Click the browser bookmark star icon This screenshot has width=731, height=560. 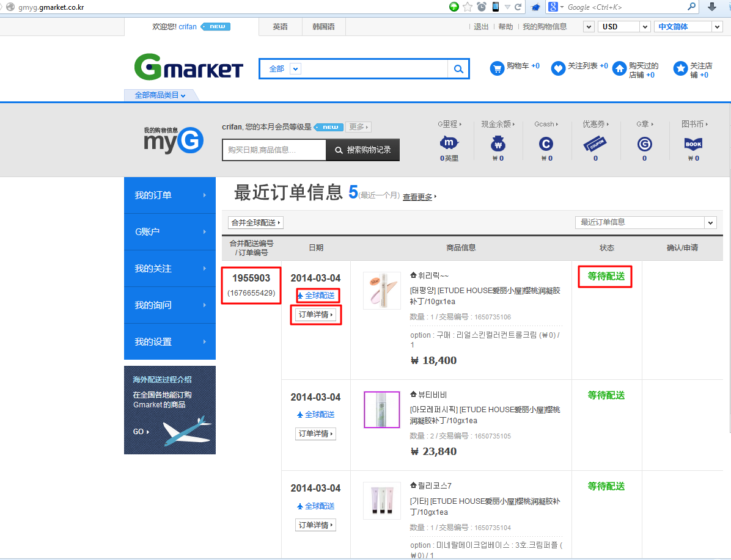pos(468,7)
